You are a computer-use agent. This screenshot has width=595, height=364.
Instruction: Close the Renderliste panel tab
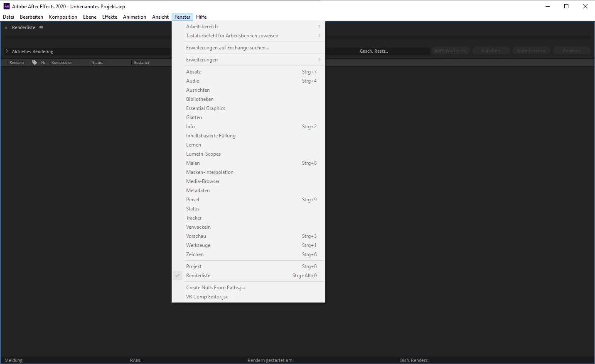pyautogui.click(x=6, y=28)
